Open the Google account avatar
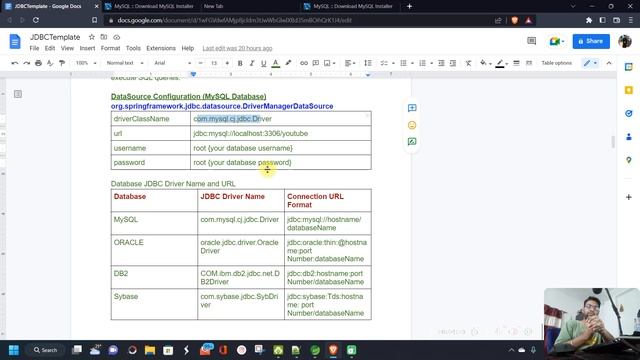 [624, 41]
